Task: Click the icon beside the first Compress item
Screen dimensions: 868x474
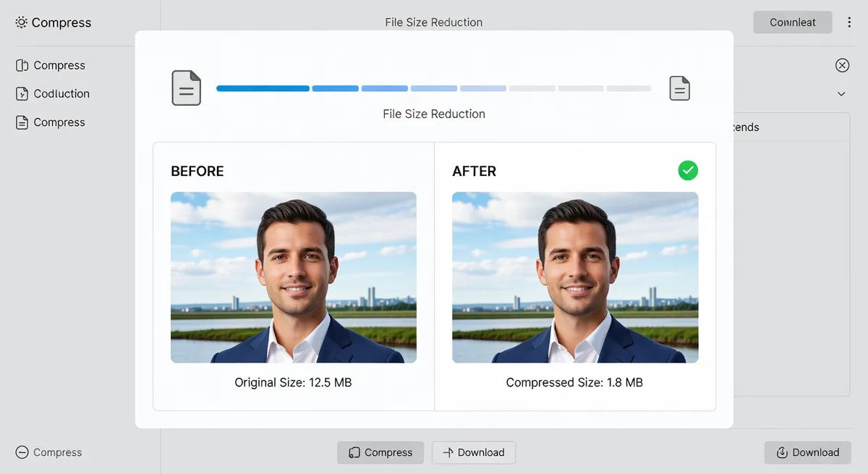Action: coord(22,65)
